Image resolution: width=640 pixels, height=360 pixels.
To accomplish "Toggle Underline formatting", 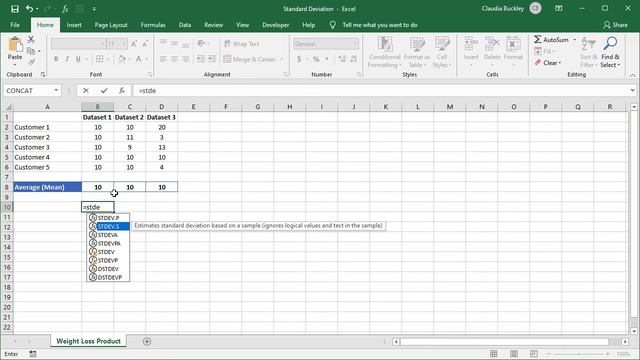I will [78, 59].
